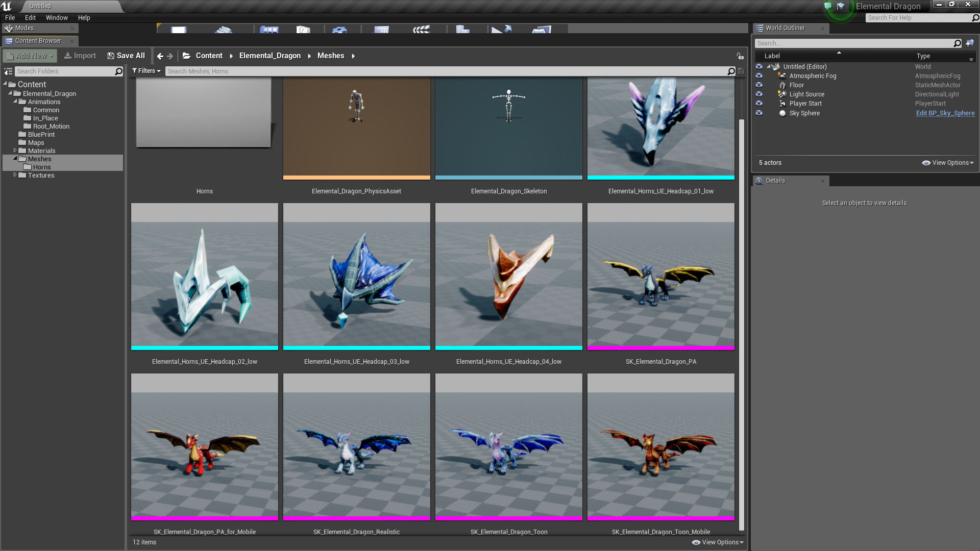The image size is (980, 551).
Task: Hide the Atmospheric Fog actor
Action: pyautogui.click(x=759, y=76)
